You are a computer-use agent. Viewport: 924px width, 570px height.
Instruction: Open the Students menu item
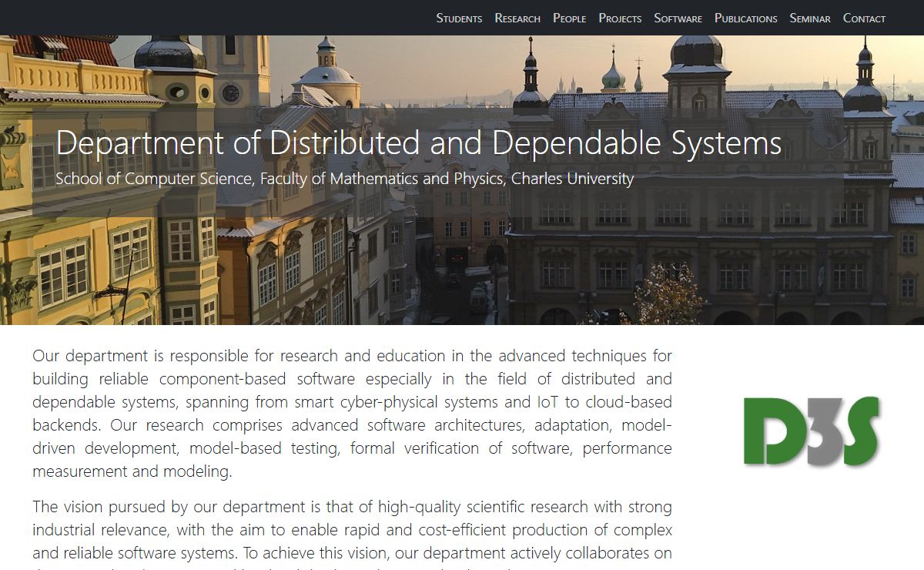tap(459, 18)
